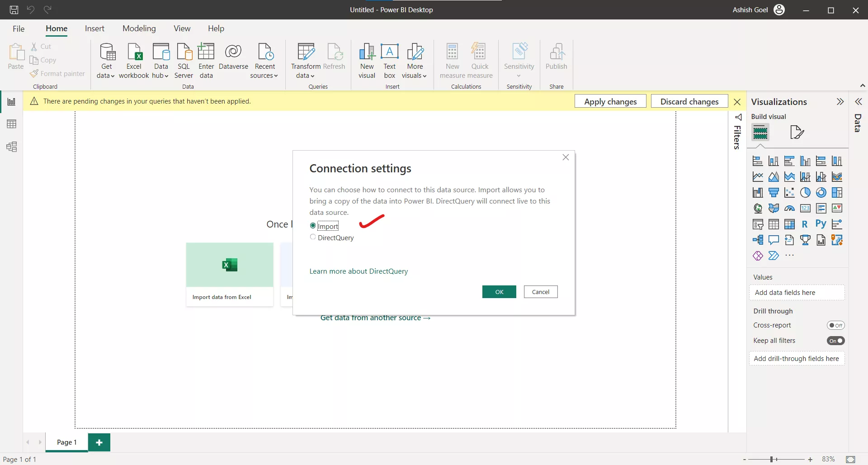Select the pie chart visualization icon
The height and width of the screenshot is (465, 868).
[806, 192]
